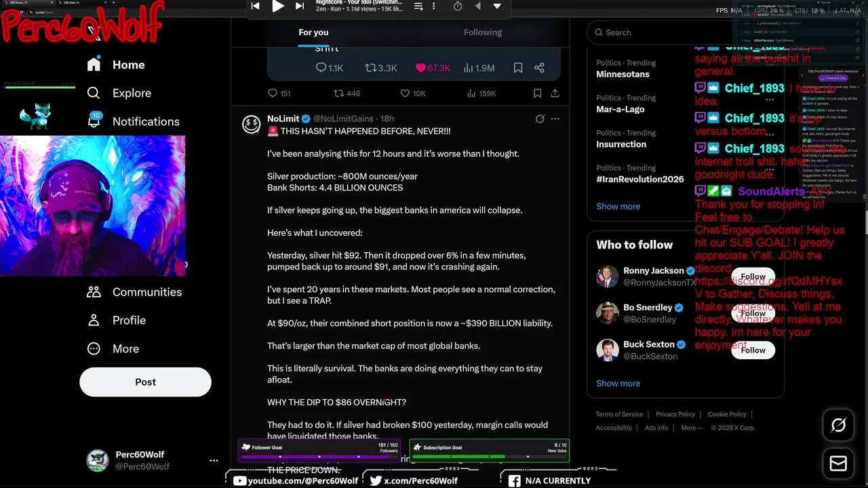Skip to previous track in media popup

(255, 6)
